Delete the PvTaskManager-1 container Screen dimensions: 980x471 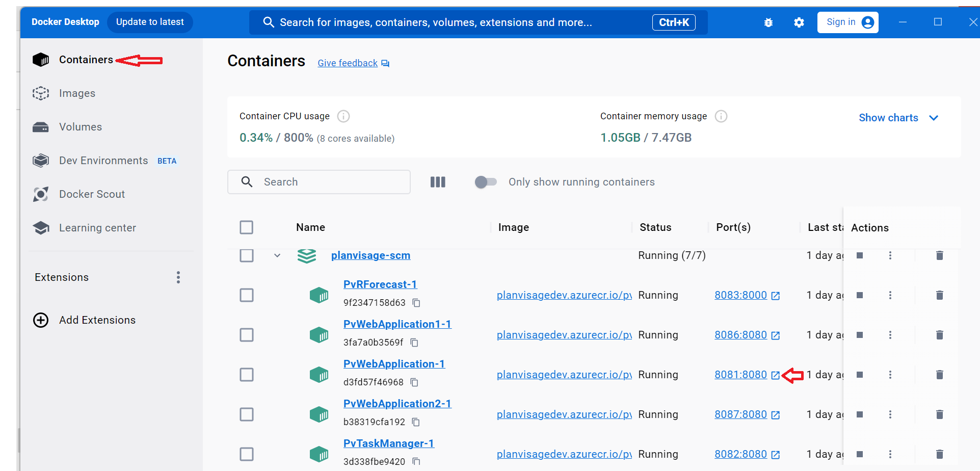coord(940,454)
